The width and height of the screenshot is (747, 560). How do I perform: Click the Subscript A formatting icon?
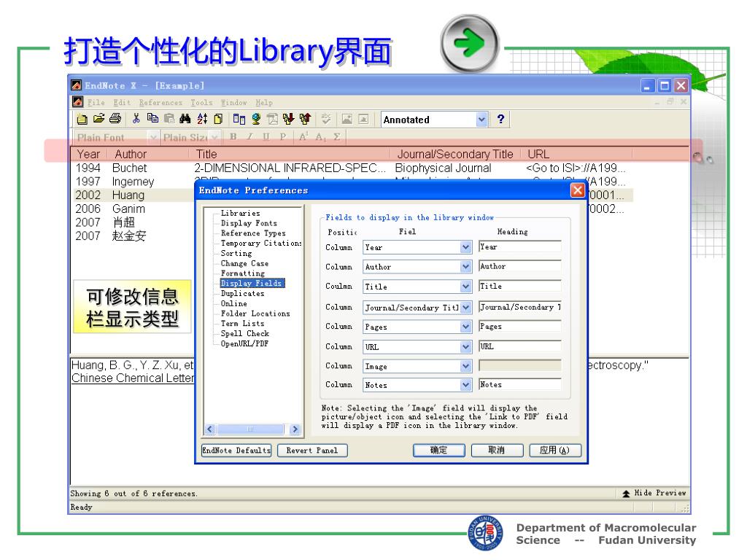coord(321,137)
